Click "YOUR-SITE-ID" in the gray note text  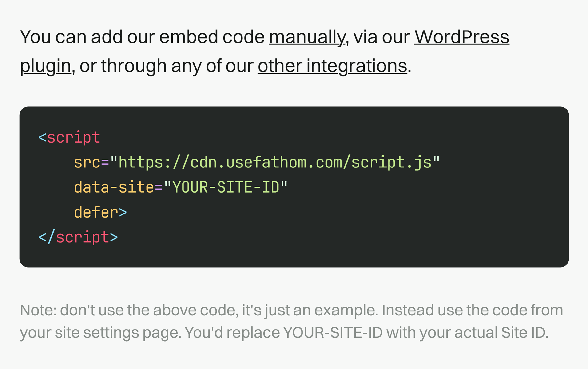[x=333, y=333]
